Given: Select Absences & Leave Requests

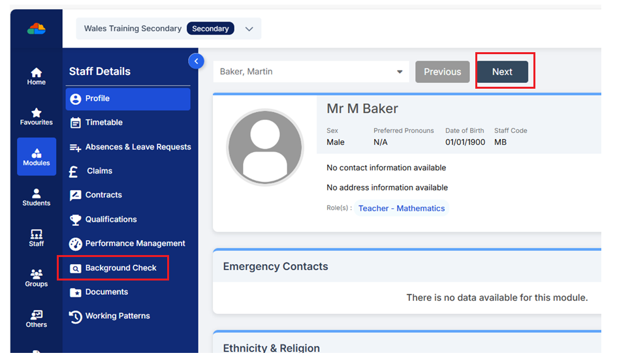Looking at the screenshot, I should click(138, 147).
